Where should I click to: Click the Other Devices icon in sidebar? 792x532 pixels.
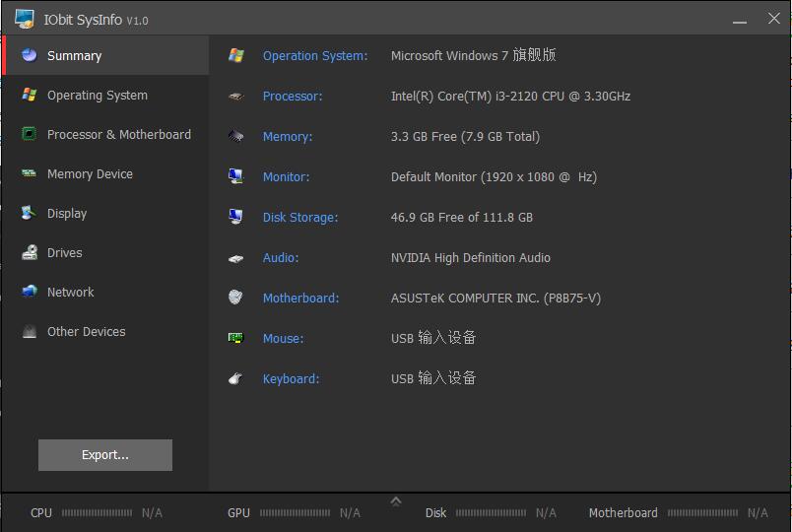(x=30, y=331)
